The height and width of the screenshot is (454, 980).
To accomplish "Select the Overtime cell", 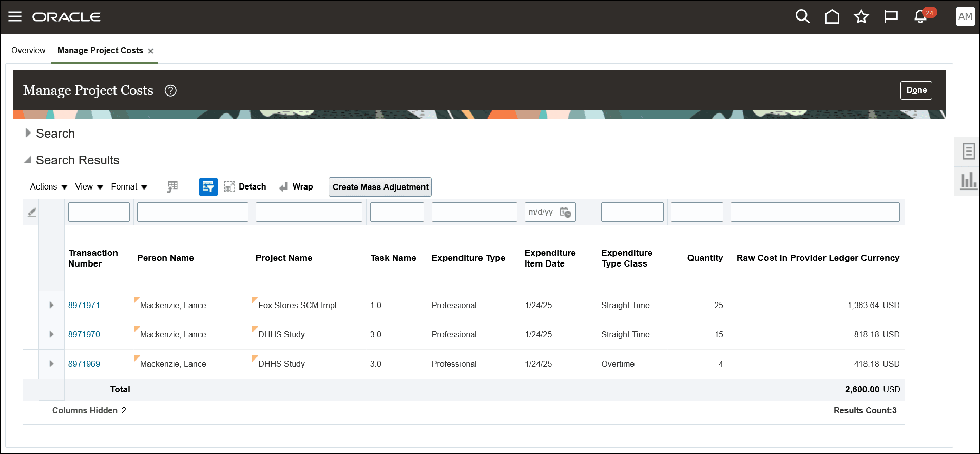I will tap(618, 364).
